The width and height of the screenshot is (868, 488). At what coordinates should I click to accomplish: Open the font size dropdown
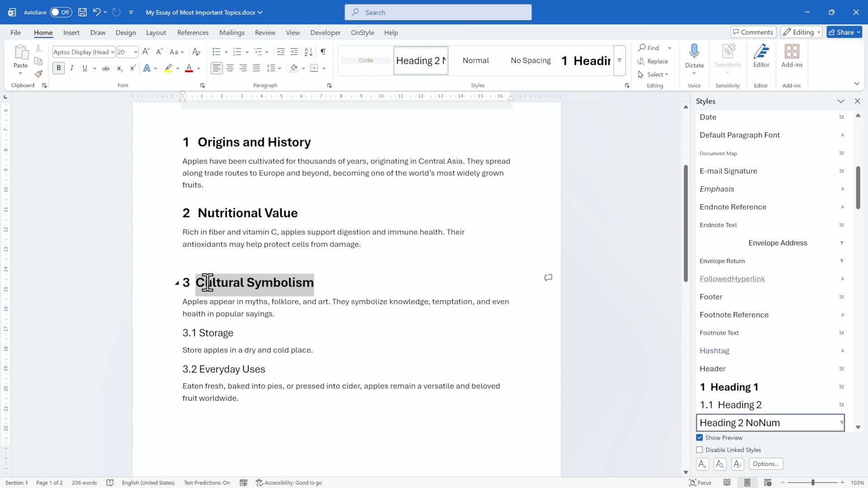click(135, 52)
